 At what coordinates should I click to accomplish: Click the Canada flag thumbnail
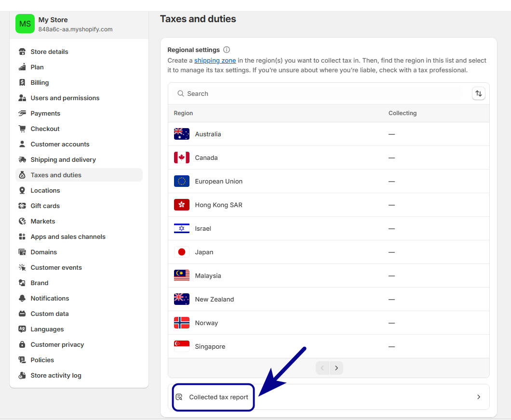click(182, 157)
